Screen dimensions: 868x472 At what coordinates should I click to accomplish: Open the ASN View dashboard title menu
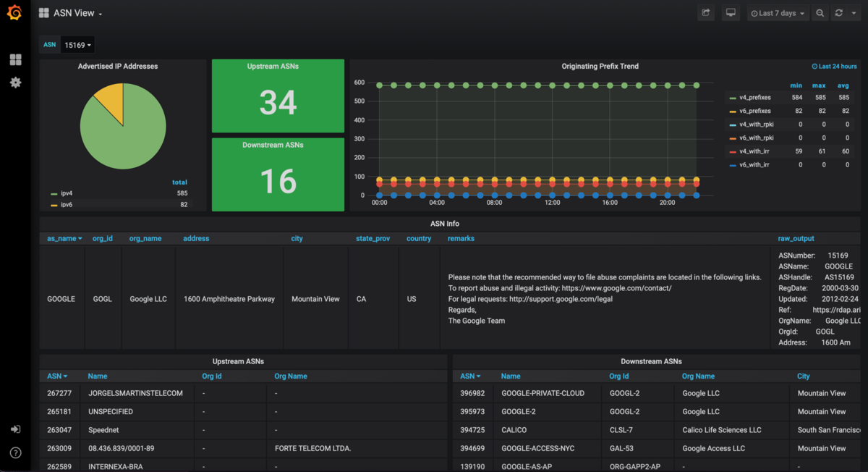[77, 13]
